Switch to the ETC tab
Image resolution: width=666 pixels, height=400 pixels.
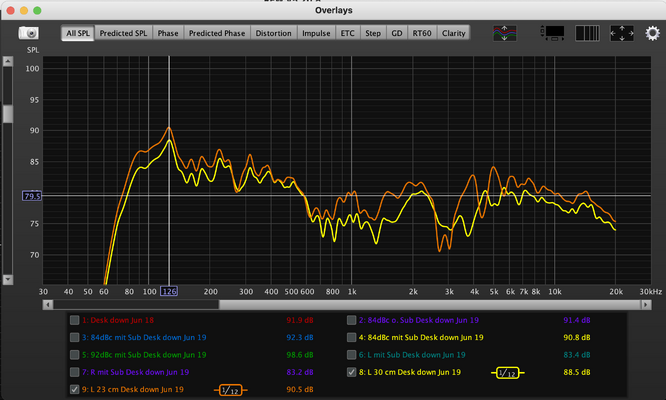347,33
